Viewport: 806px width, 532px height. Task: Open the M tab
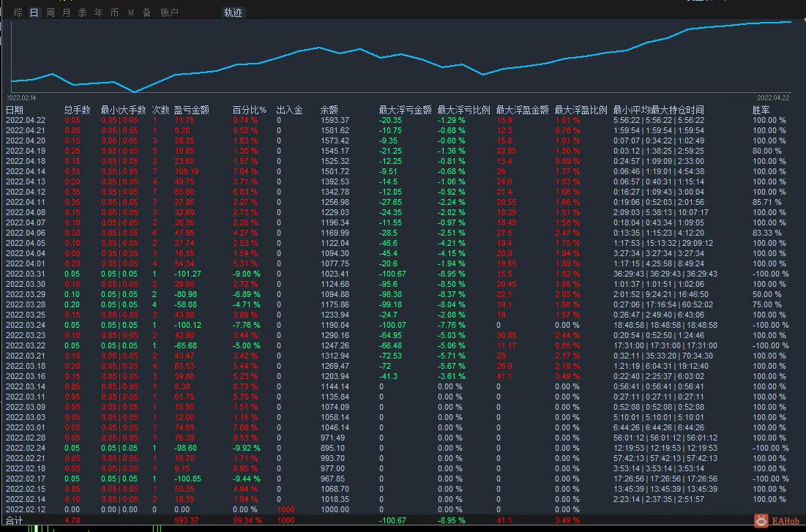click(130, 12)
